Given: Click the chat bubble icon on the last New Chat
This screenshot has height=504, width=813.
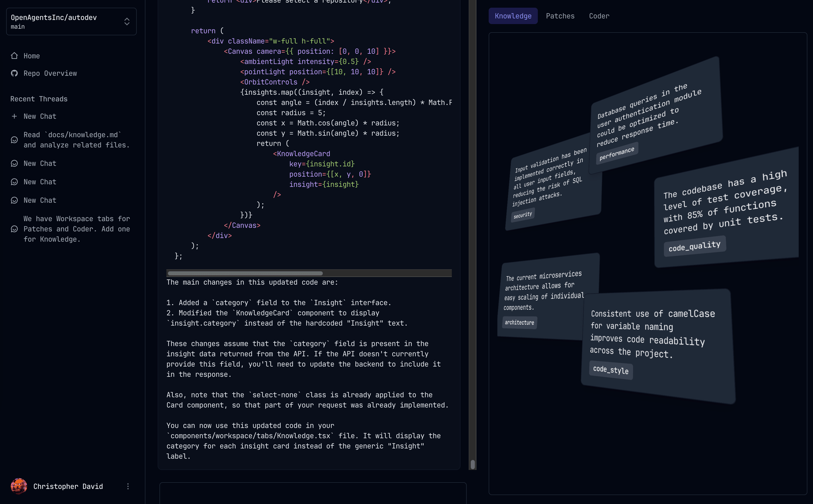Looking at the screenshot, I should [14, 200].
